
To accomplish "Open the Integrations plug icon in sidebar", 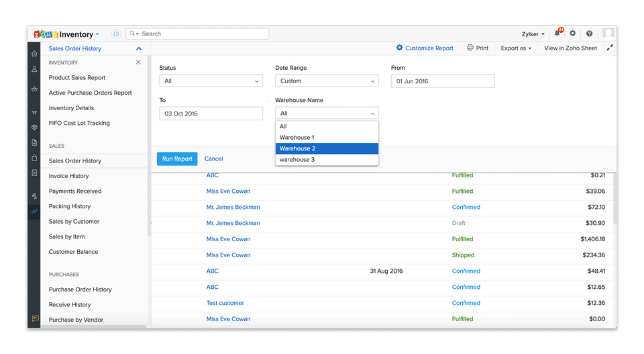I will point(34,196).
